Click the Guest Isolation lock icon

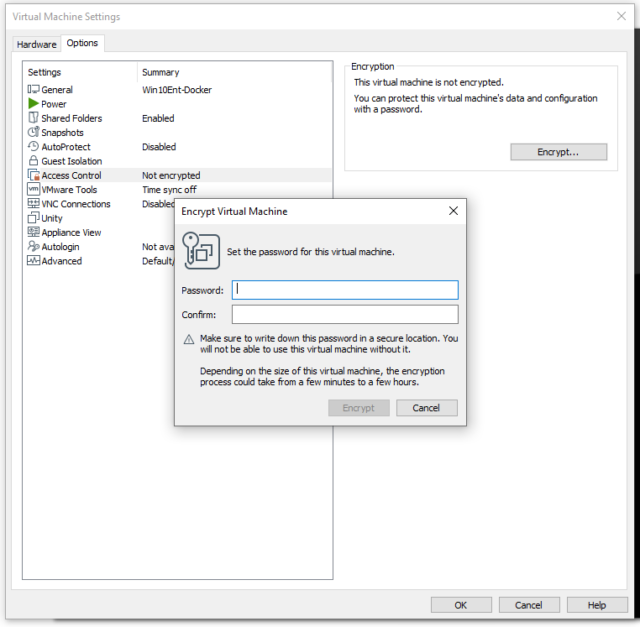tap(33, 161)
